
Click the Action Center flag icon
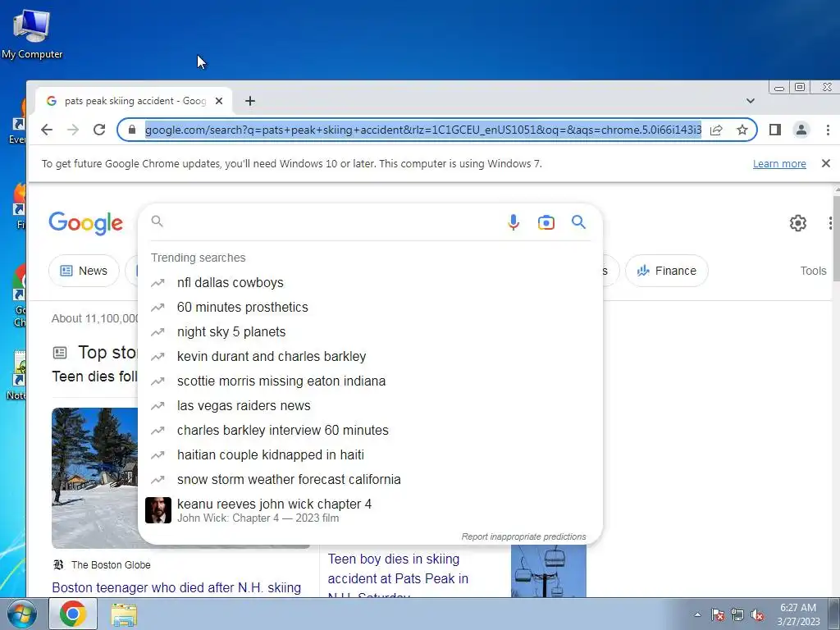pos(717,614)
